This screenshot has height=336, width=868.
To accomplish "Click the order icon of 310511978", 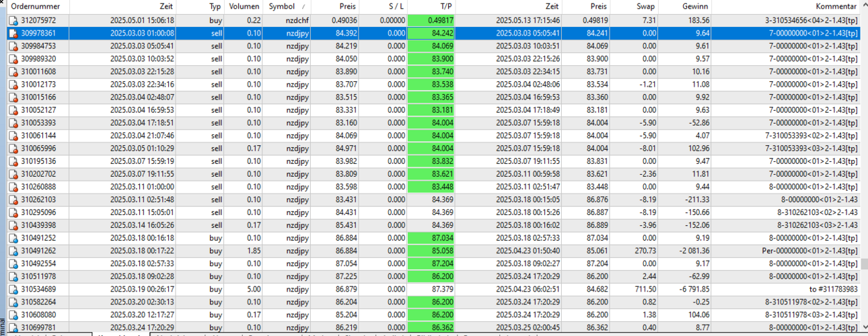I will [13, 276].
